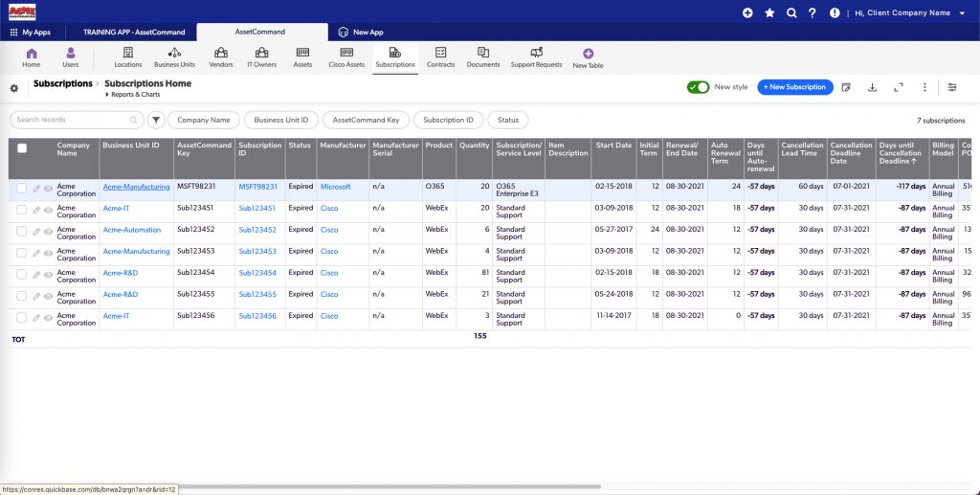This screenshot has width=980, height=495.
Task: Check the select-all header checkbox
Action: pos(22,148)
